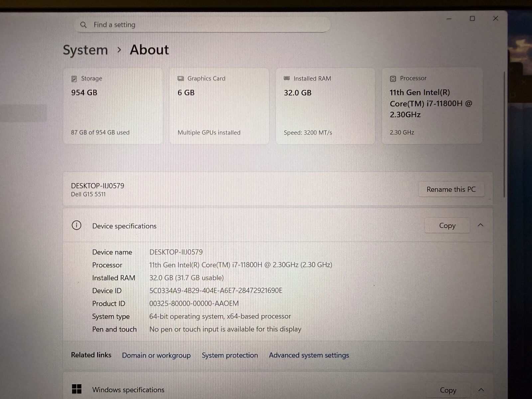Open Advanced system settings link
The image size is (532, 399).
click(x=309, y=355)
